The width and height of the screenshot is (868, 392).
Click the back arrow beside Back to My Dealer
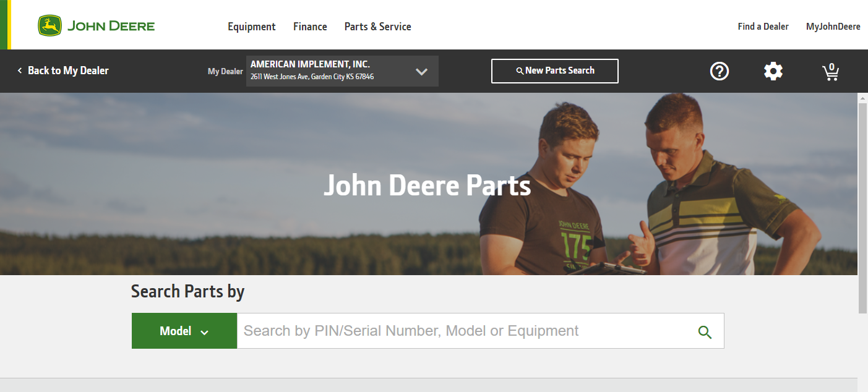20,71
